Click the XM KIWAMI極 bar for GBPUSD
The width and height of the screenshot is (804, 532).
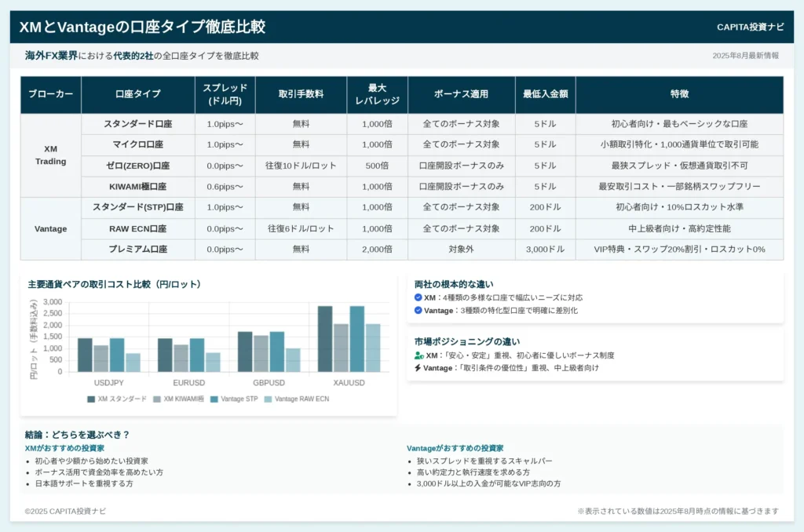coord(261,354)
